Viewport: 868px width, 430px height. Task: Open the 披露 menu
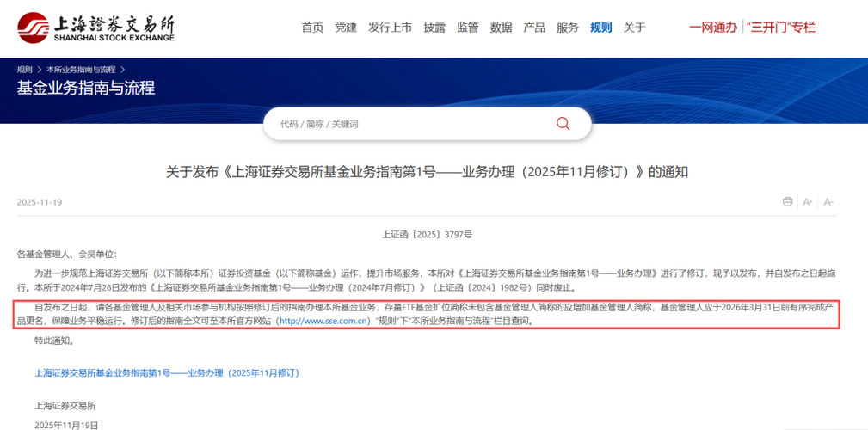tap(434, 28)
